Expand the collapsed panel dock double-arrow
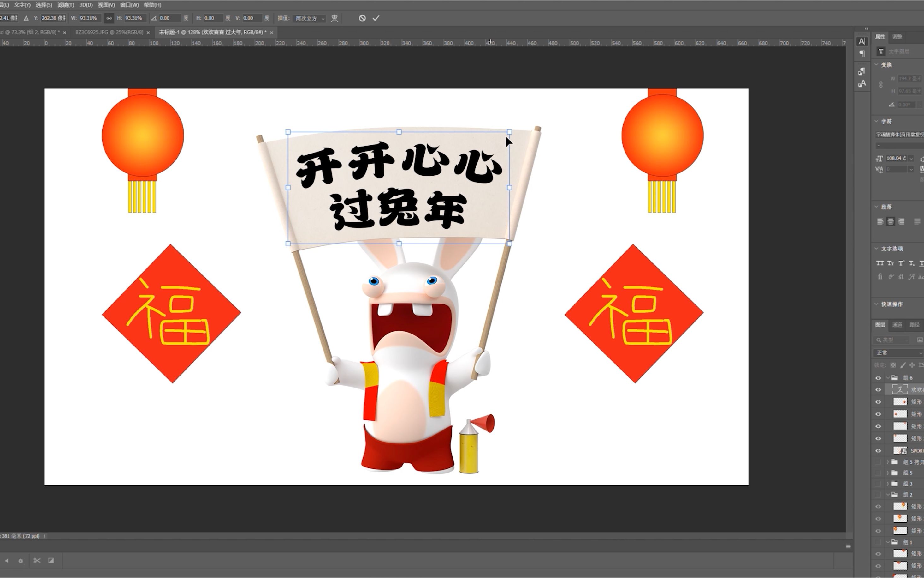The width and height of the screenshot is (924, 578). pos(866,29)
